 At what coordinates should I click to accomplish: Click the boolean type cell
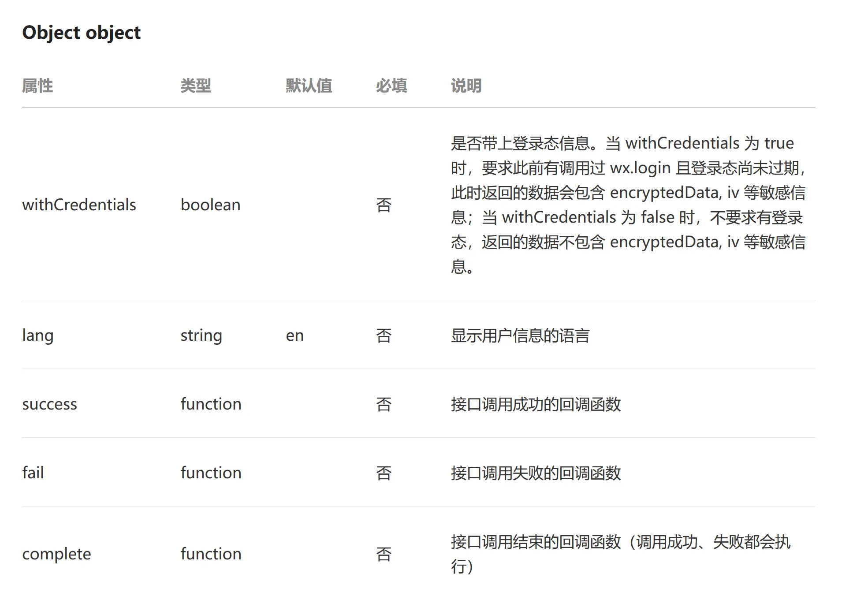click(x=210, y=205)
